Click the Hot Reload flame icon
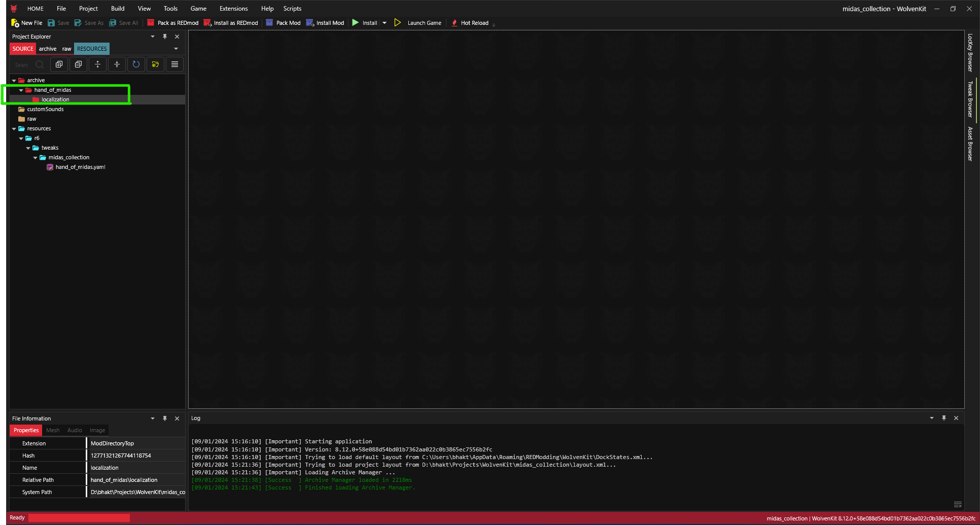 click(454, 23)
